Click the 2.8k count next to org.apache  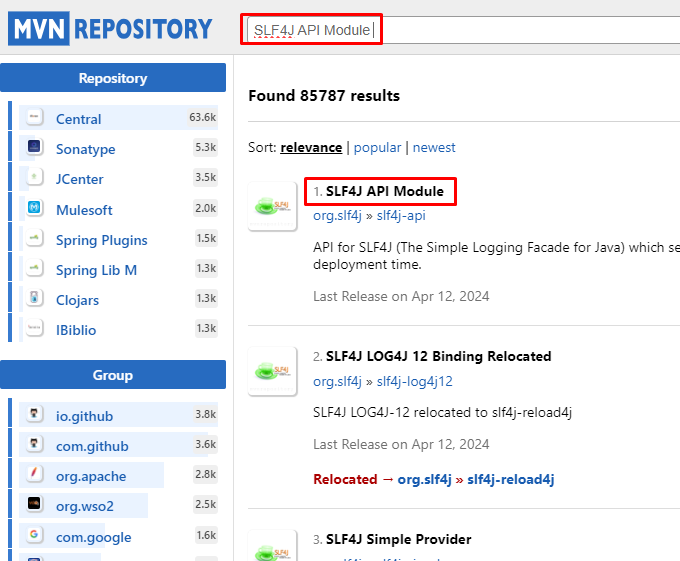click(x=206, y=474)
